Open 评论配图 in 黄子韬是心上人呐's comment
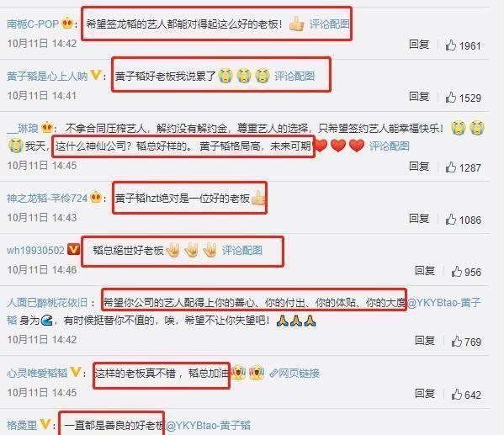 [294, 77]
